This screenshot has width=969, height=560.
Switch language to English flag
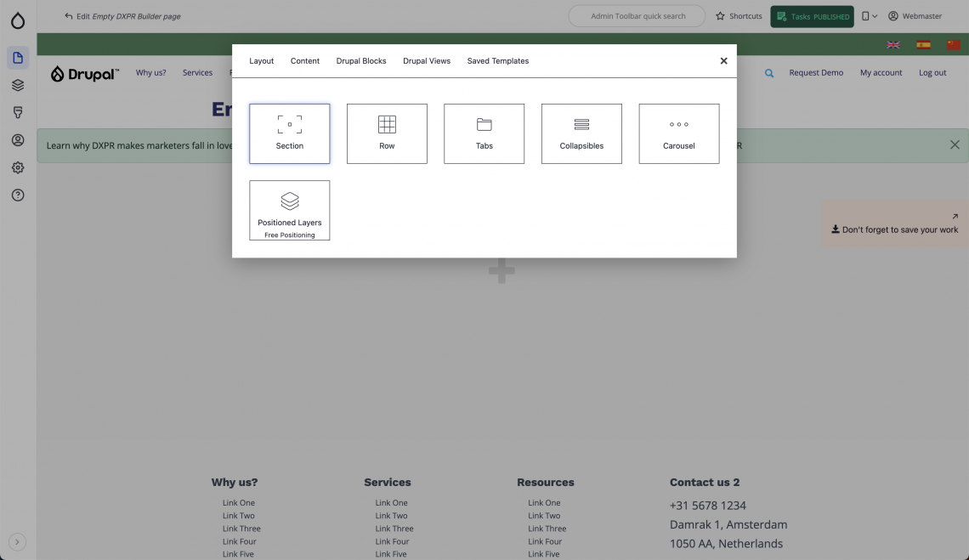(x=893, y=44)
